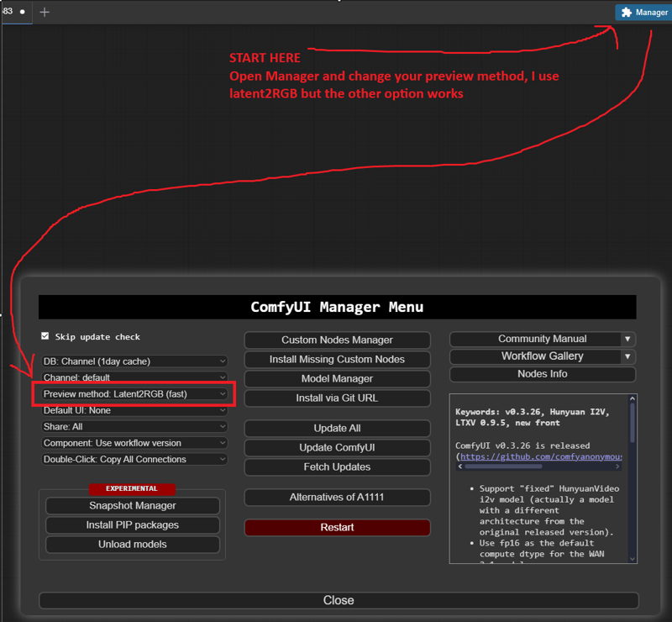Open the Model Manager
The height and width of the screenshot is (622, 672).
coord(338,379)
